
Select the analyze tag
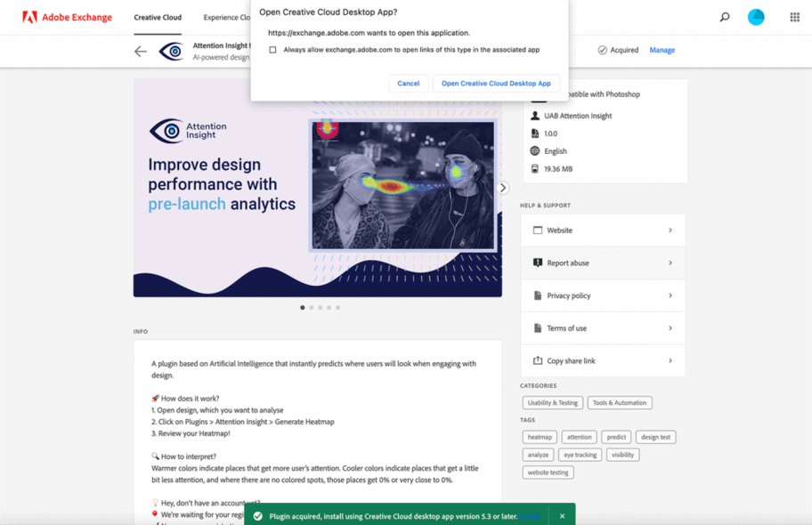(538, 455)
